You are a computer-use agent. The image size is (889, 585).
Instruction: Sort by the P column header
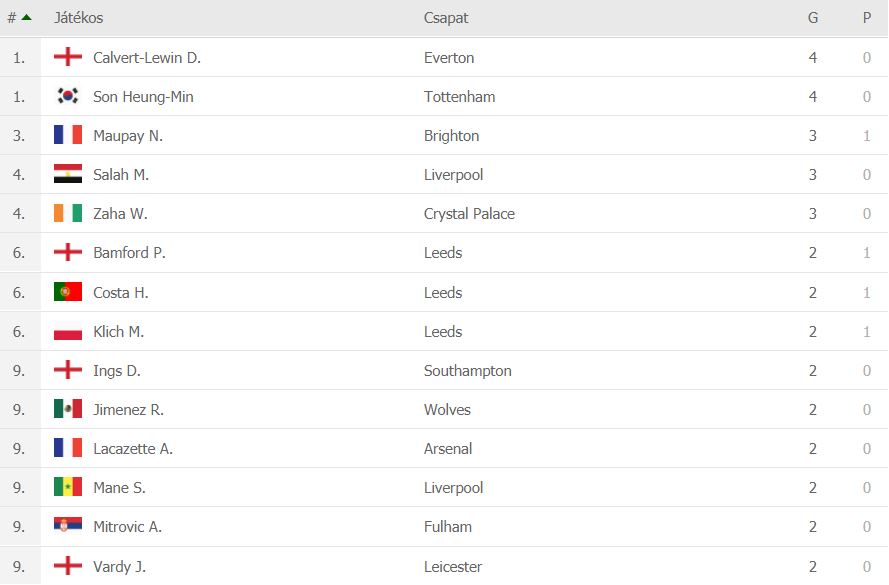tap(867, 18)
